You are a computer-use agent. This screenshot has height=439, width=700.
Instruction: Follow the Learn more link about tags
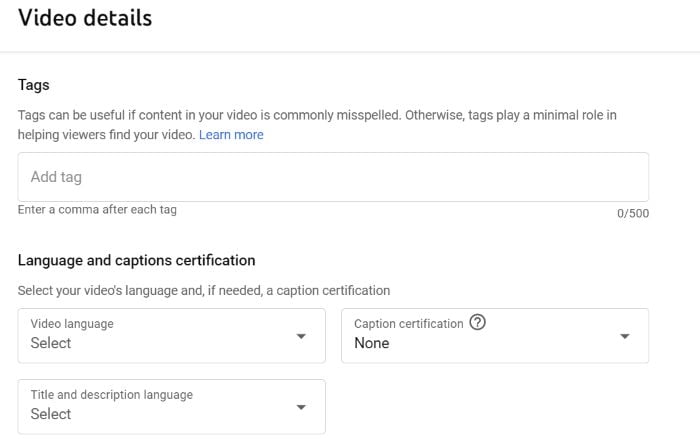(231, 134)
